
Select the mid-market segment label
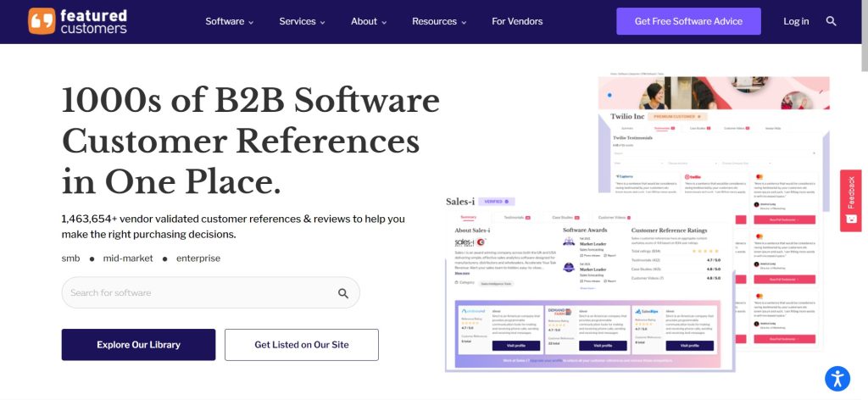[x=127, y=258]
